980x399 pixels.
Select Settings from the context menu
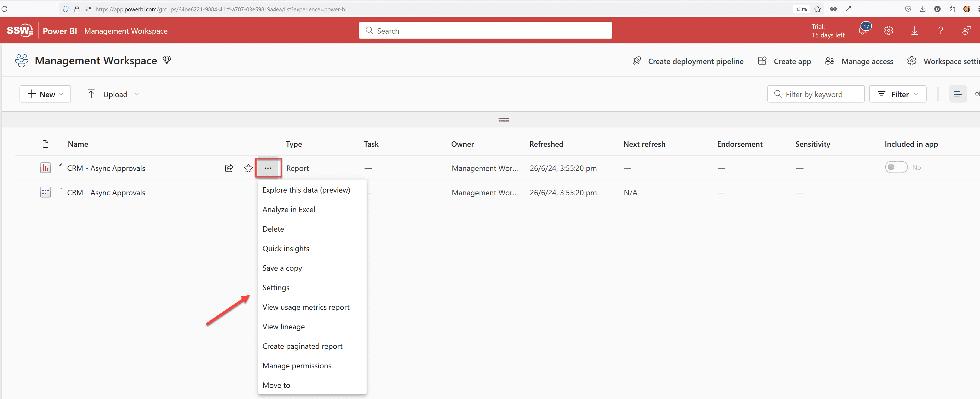coord(276,288)
